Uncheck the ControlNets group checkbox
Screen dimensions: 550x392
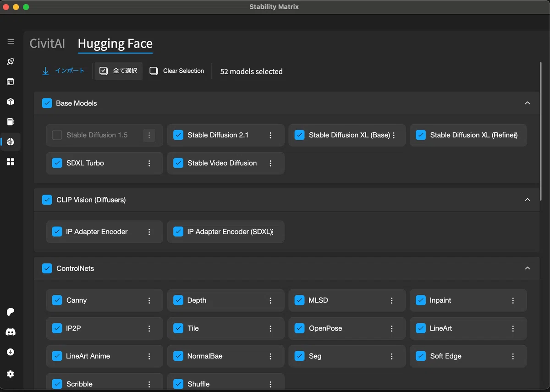(x=47, y=268)
